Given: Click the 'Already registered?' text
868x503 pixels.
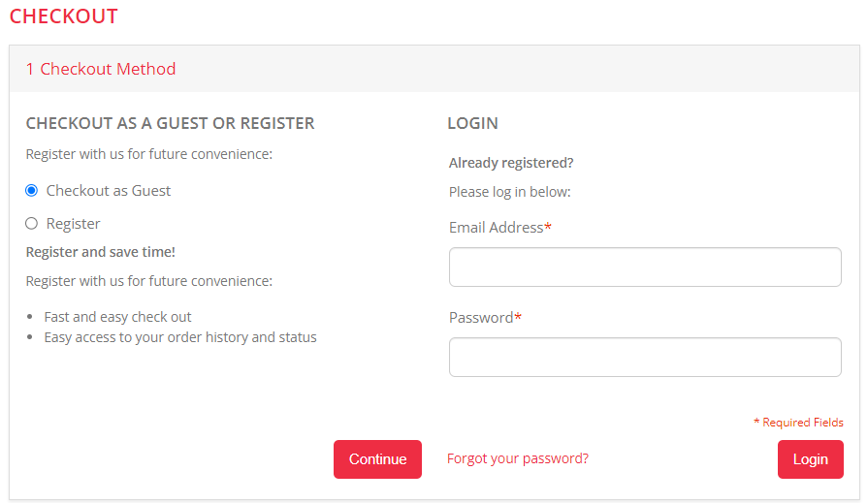Looking at the screenshot, I should click(511, 163).
